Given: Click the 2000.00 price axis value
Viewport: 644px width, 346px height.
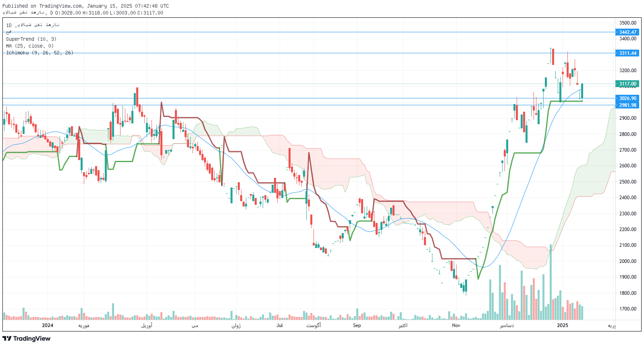Looking at the screenshot, I should pos(628,261).
